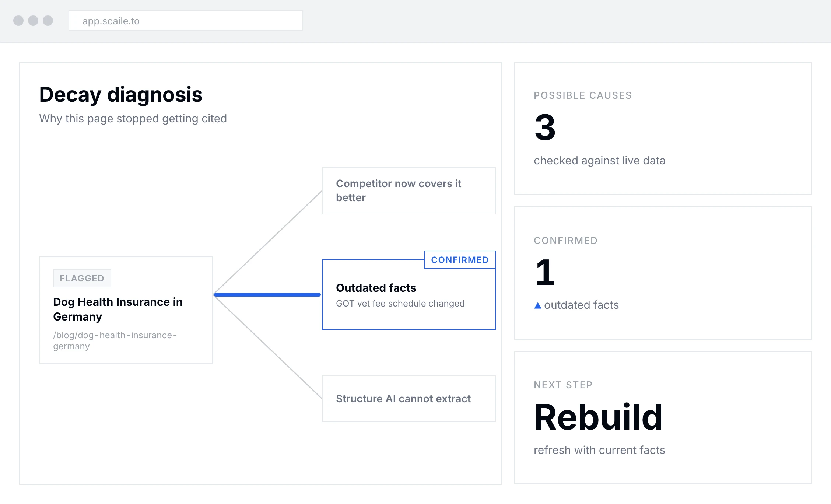Image resolution: width=831 pixels, height=504 pixels.
Task: Select Structure AI cannot extract node
Action: pos(409,399)
